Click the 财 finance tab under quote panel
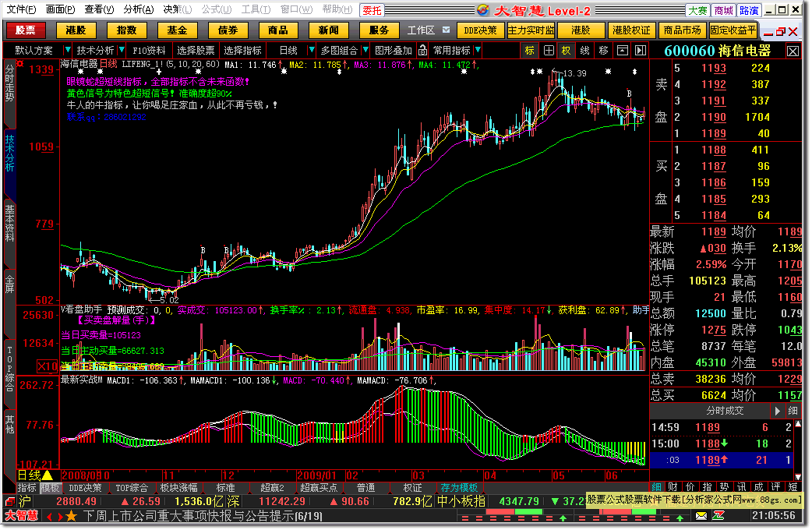This screenshot has height=530, width=812. (x=673, y=487)
